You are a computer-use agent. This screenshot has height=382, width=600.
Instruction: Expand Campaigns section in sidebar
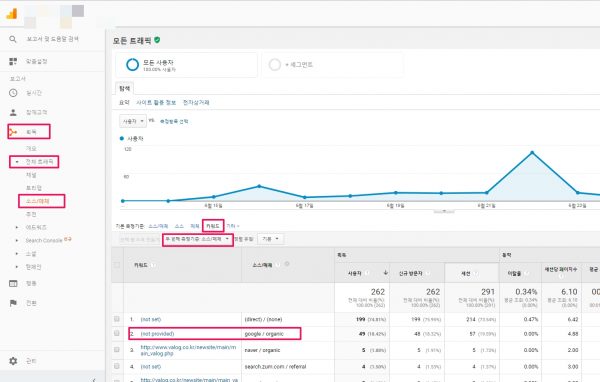[x=16, y=267]
